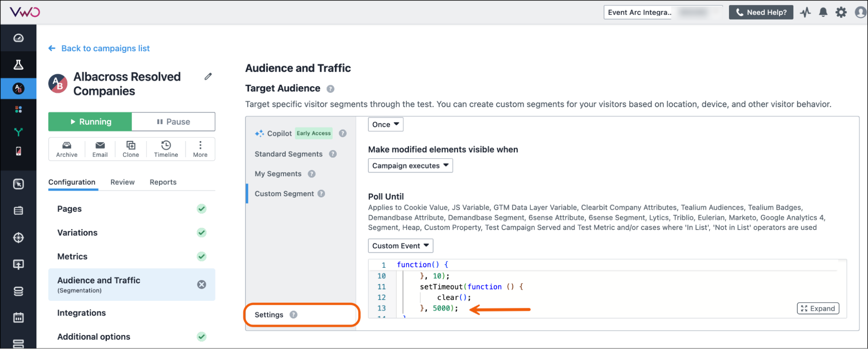Image resolution: width=868 pixels, height=349 pixels.
Task: Switch to the Reports tab
Action: (x=163, y=182)
